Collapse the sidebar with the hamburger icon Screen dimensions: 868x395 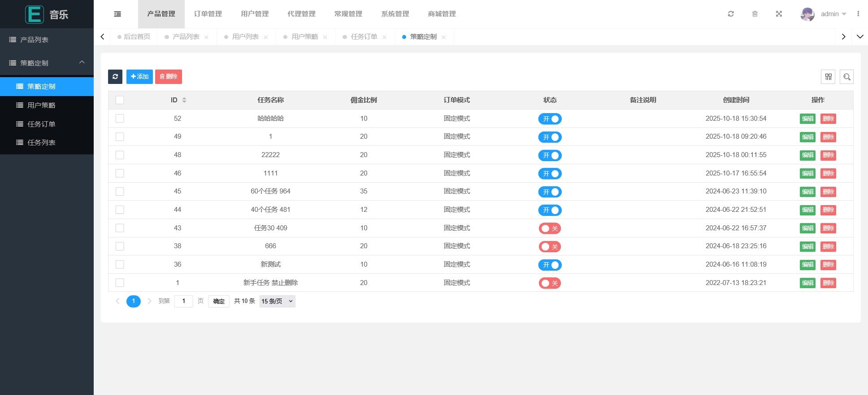117,14
